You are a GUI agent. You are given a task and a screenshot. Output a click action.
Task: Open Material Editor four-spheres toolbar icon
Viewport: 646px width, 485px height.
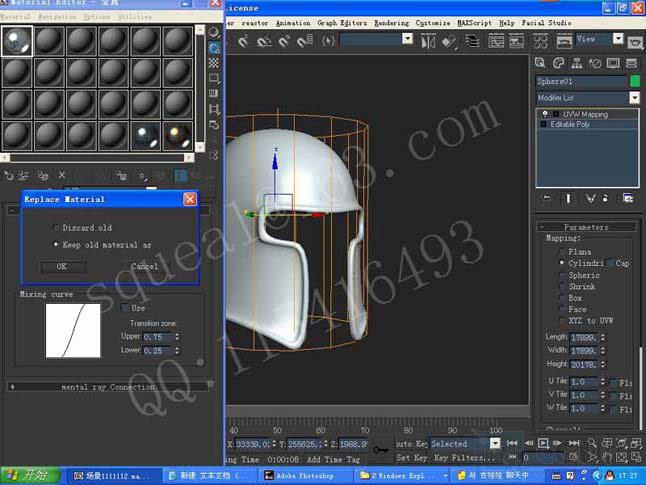[x=540, y=41]
